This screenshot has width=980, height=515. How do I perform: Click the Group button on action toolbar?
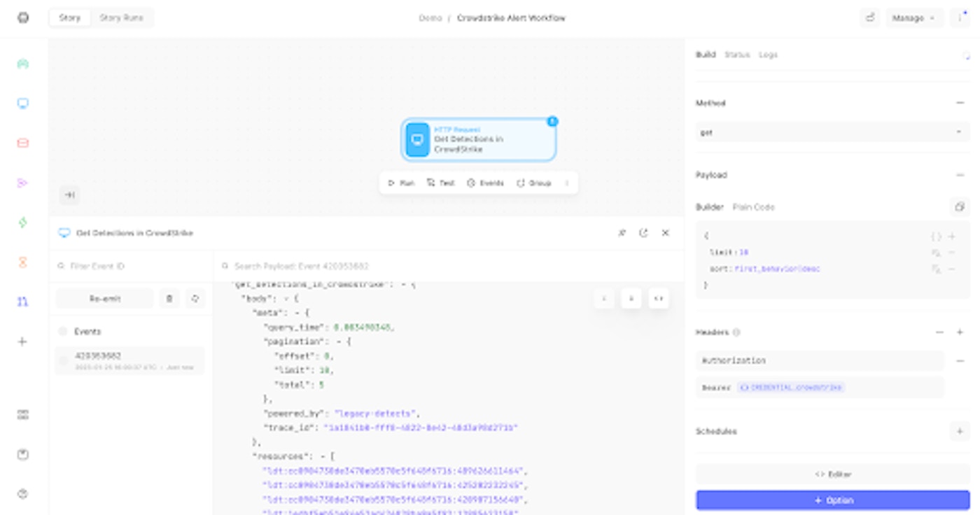point(534,183)
